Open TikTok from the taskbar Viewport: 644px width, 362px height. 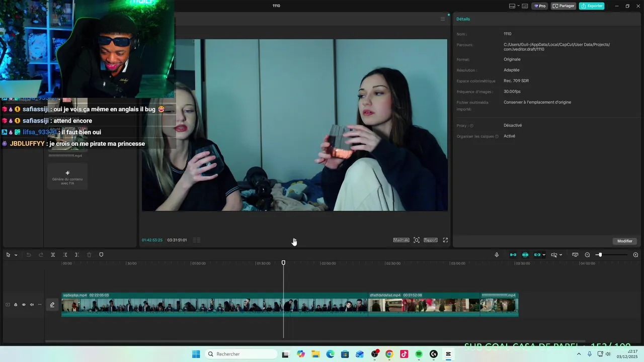[x=404, y=354]
